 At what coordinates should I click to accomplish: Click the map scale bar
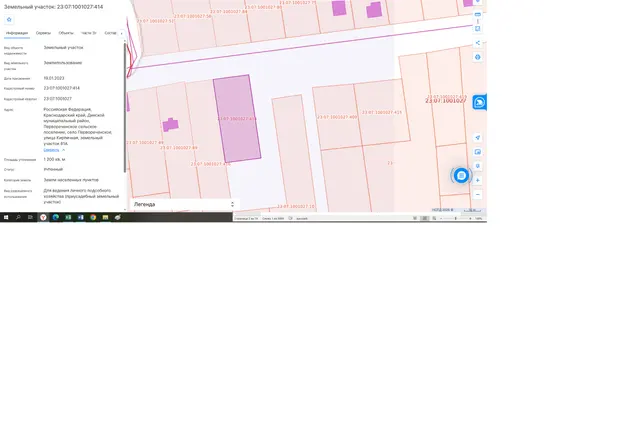[473, 210]
